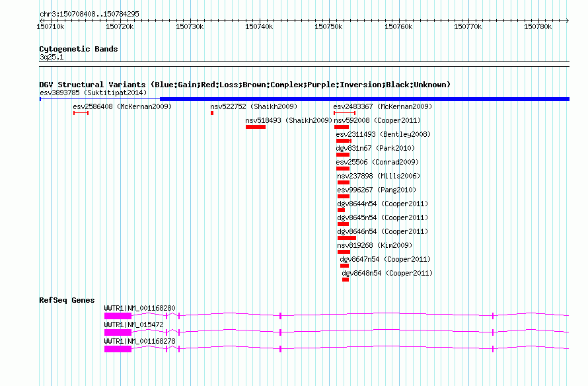Click the chr3:150708408..150784295 region label
This screenshot has height=386, width=588.
coord(89,14)
